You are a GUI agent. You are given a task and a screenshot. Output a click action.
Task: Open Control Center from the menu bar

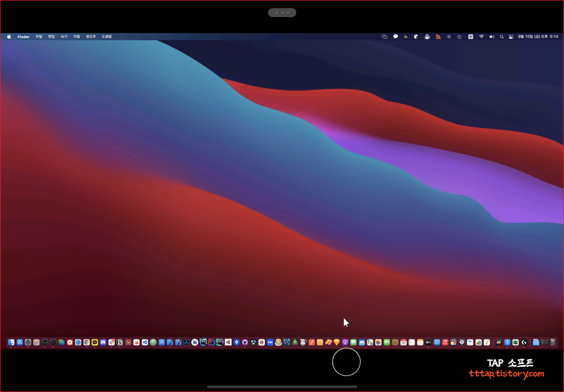pyautogui.click(x=511, y=37)
